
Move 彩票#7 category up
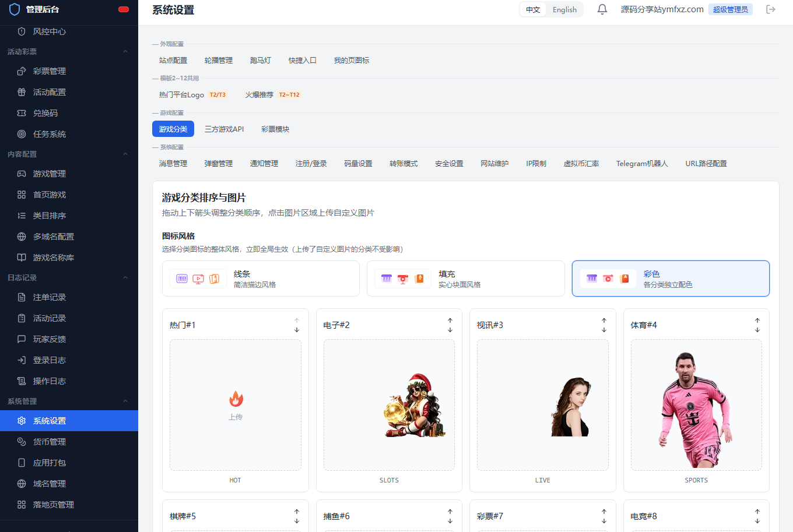[x=604, y=512]
